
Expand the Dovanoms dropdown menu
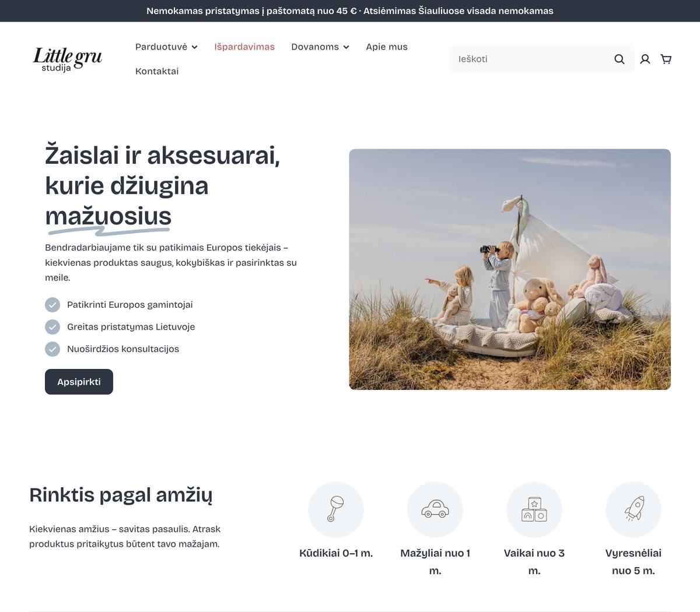coord(320,47)
